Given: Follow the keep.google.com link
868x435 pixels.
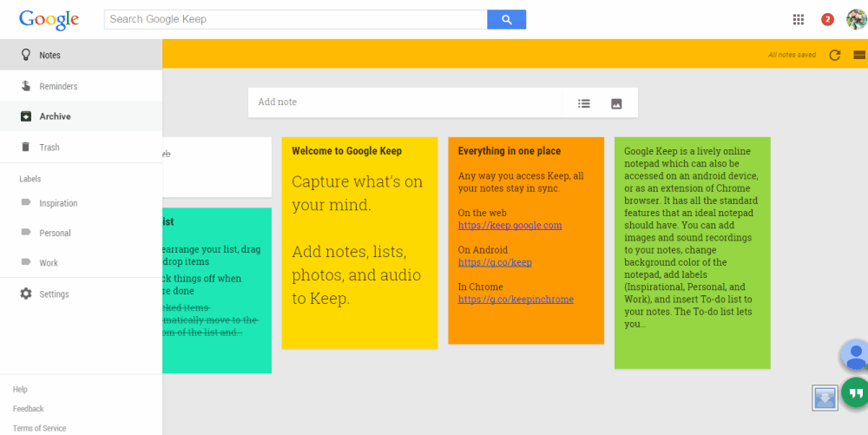Looking at the screenshot, I should point(510,225).
